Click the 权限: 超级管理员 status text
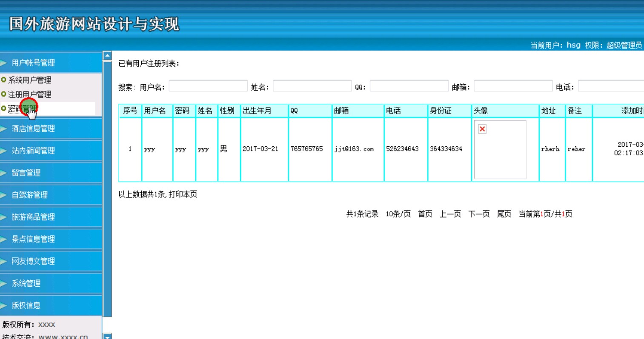Viewport: 644px width, 339px height. click(613, 45)
